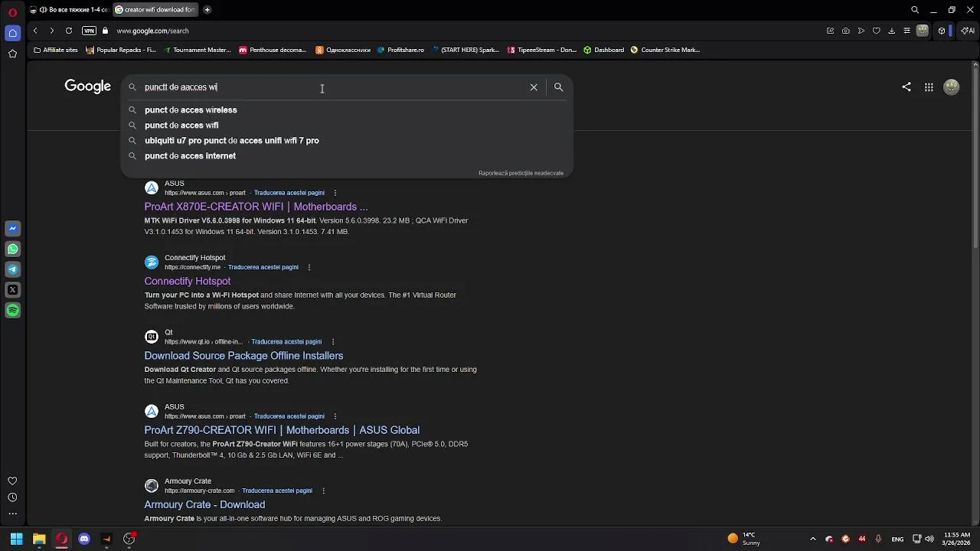Image resolution: width=980 pixels, height=551 pixels.
Task: Open the extensions cube icon
Action: (942, 31)
